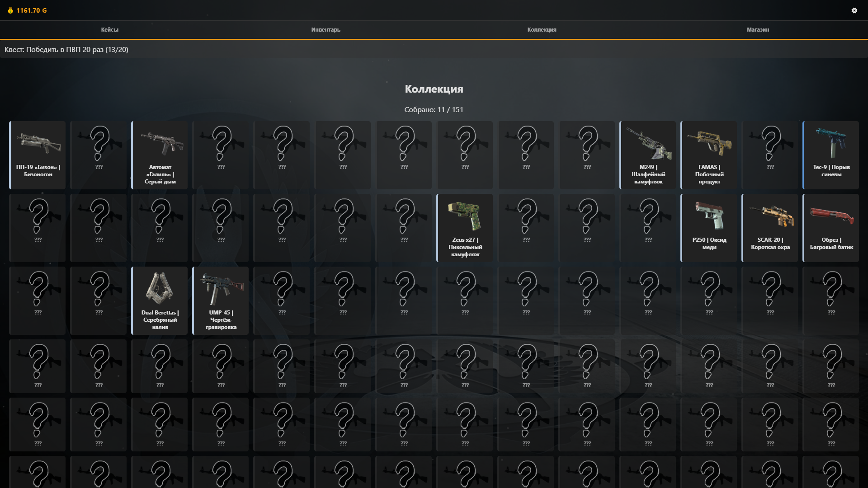Select the M249 Шалфейный камуфляж card
868x488 pixels.
click(x=648, y=155)
